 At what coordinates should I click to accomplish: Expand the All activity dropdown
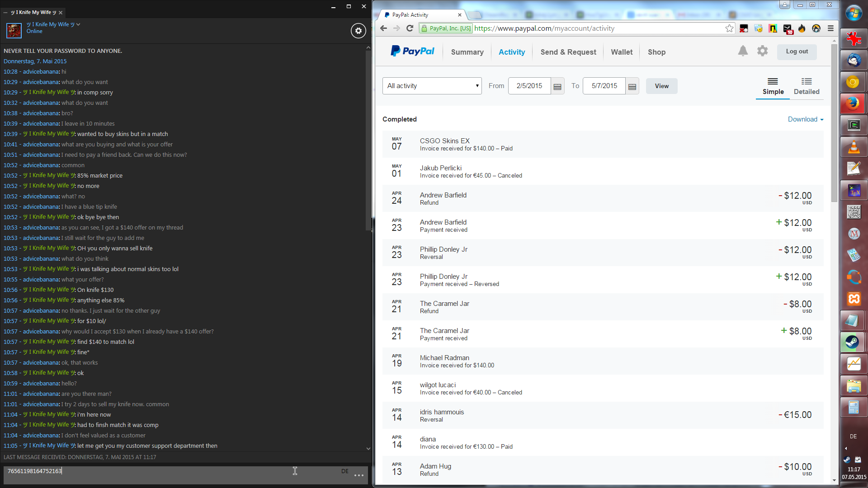click(432, 86)
